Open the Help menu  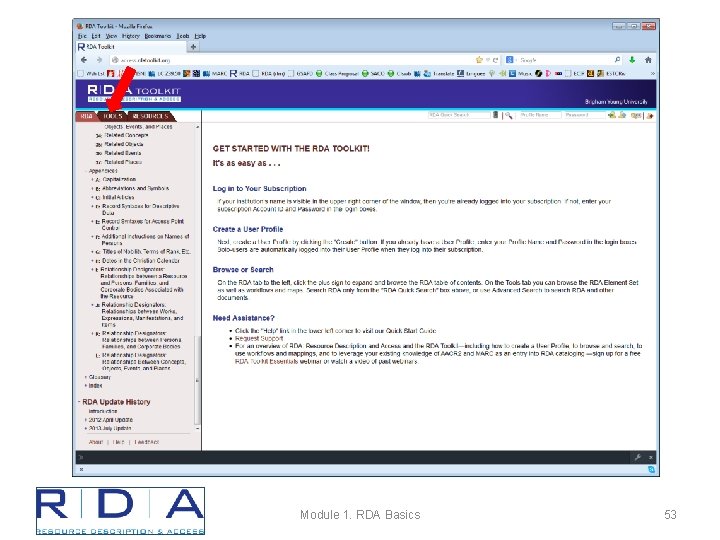click(200, 36)
